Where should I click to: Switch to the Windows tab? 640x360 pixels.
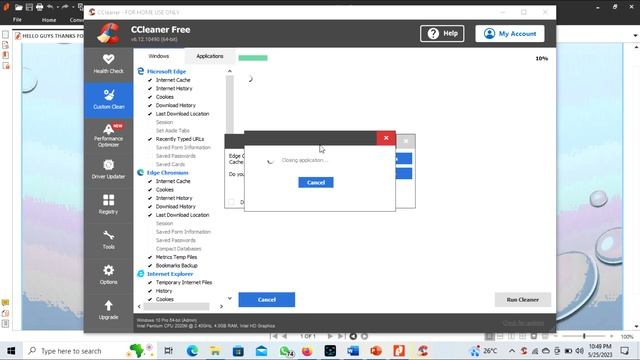159,56
